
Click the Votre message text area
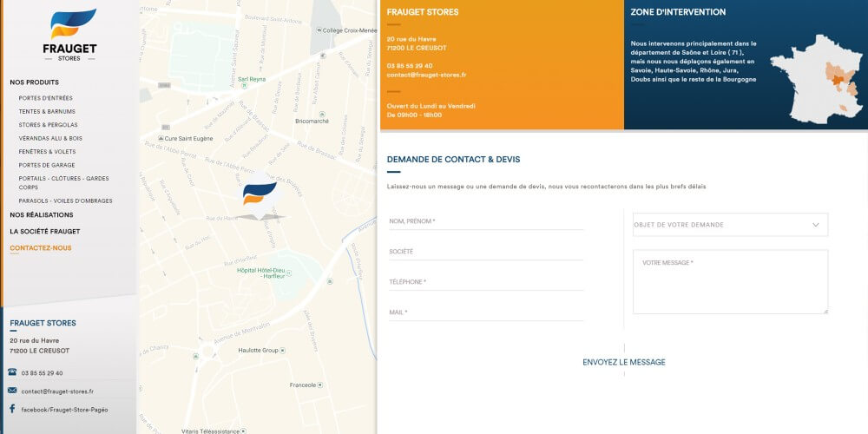click(x=730, y=282)
